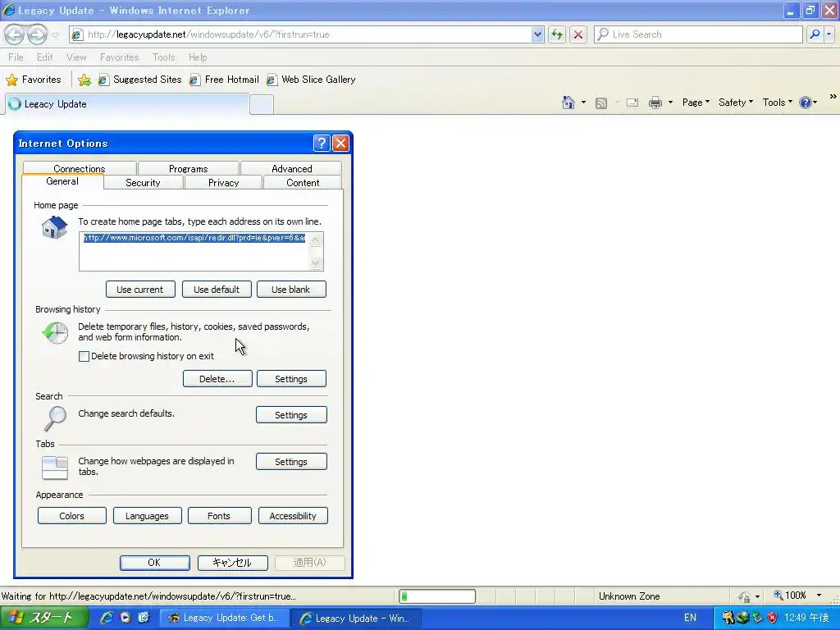The height and width of the screenshot is (630, 840).
Task: Switch to the Security tab
Action: point(143,183)
